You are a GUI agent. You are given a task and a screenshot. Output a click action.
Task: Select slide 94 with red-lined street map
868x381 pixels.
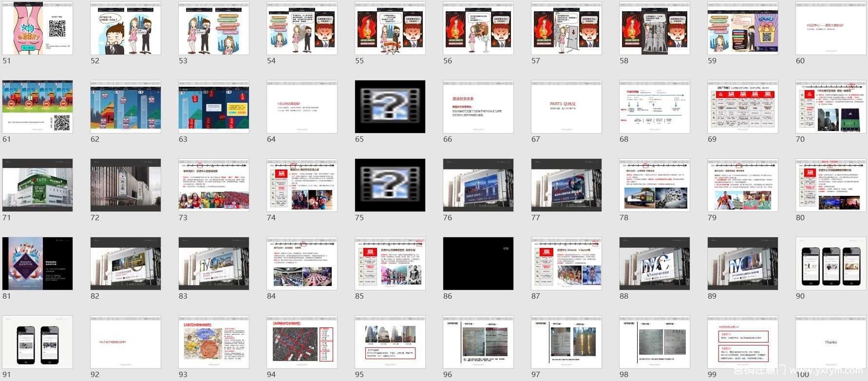pyautogui.click(x=302, y=342)
